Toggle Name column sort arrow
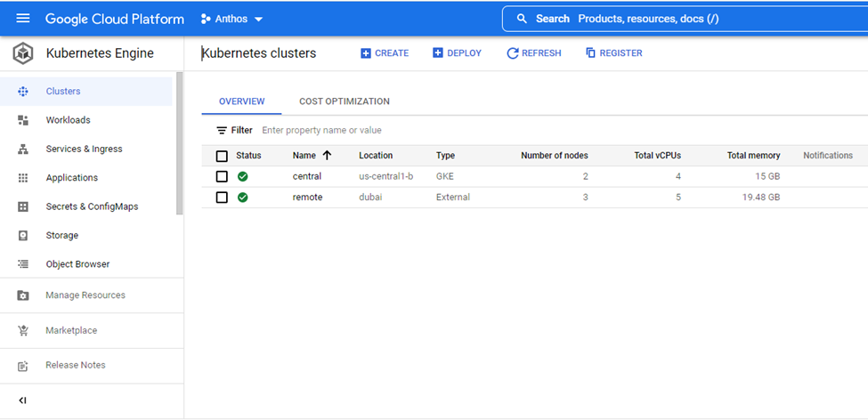This screenshot has width=868, height=420. tap(327, 156)
